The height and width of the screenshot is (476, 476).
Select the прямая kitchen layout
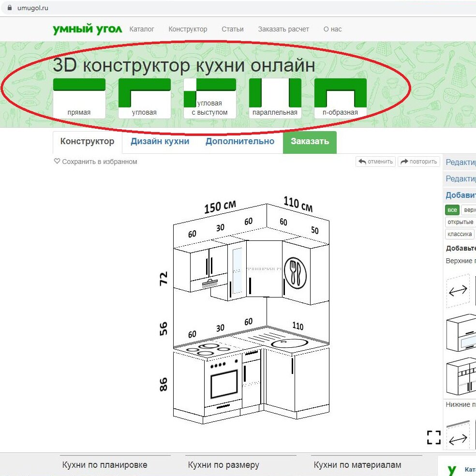pos(79,98)
